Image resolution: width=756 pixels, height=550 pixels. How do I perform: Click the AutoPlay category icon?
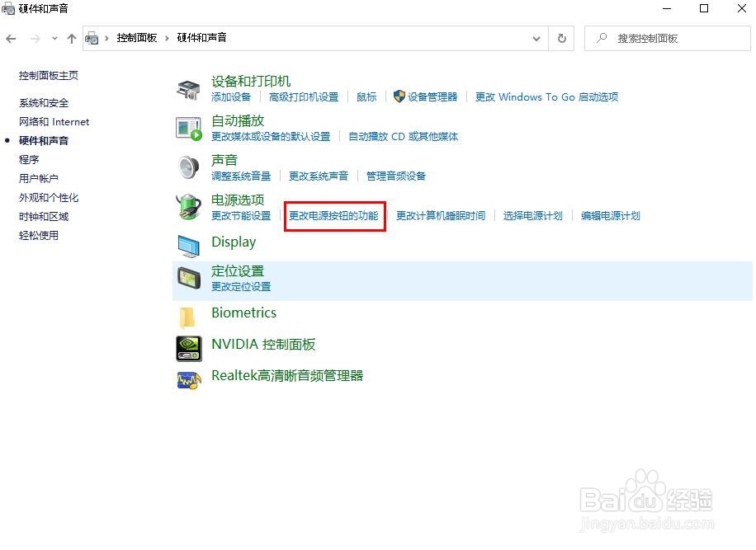click(x=188, y=129)
